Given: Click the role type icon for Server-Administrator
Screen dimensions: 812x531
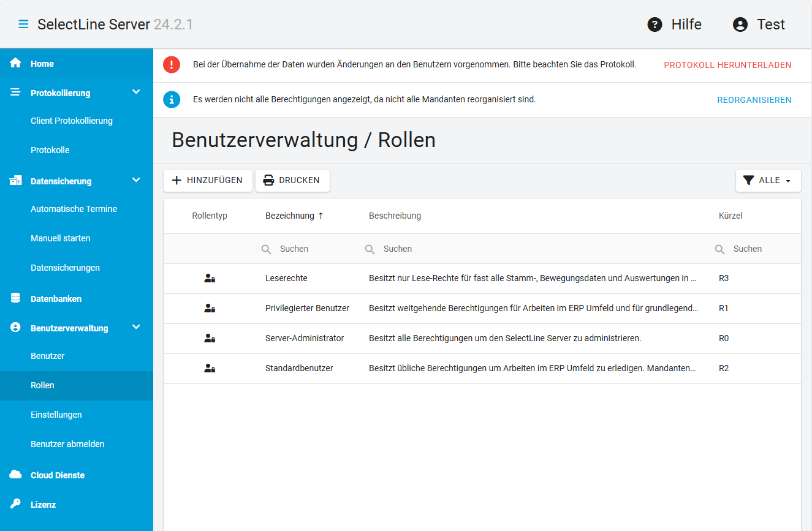Looking at the screenshot, I should click(210, 338).
